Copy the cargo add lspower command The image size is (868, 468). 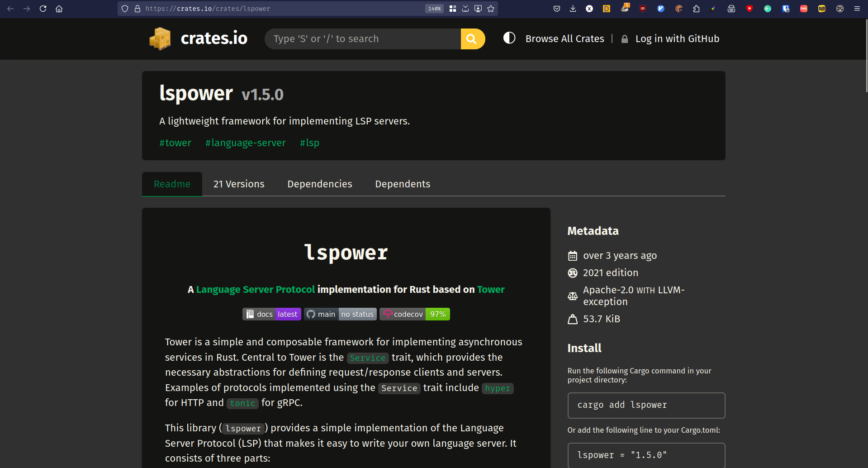(646, 405)
